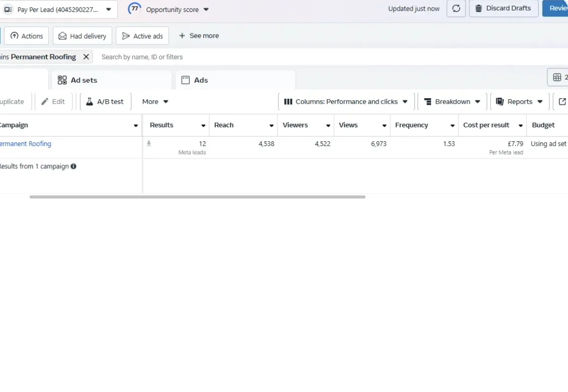The height and width of the screenshot is (392, 568).
Task: Open Columns: Performance and clicks dropdown
Action: coord(346,102)
